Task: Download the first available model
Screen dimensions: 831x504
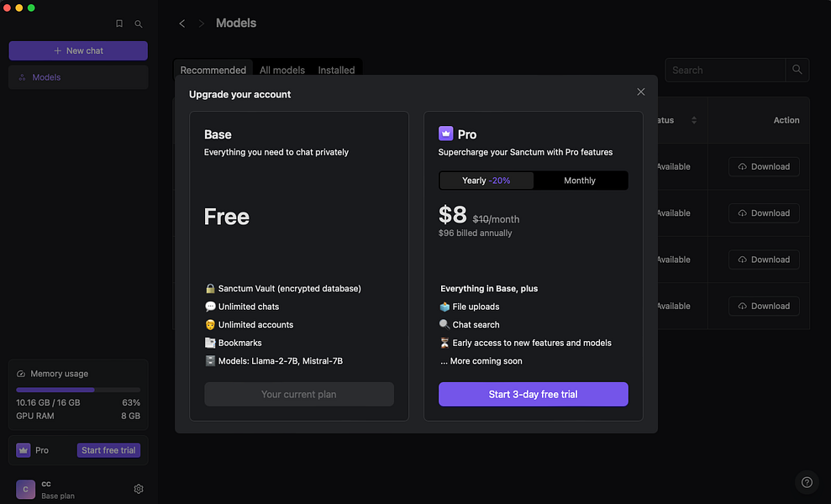Action: 765,166
